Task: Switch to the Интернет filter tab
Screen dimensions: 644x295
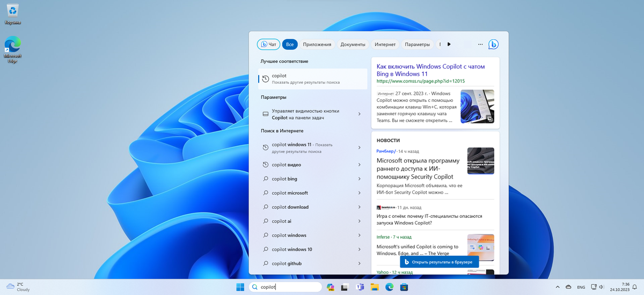Action: click(385, 45)
